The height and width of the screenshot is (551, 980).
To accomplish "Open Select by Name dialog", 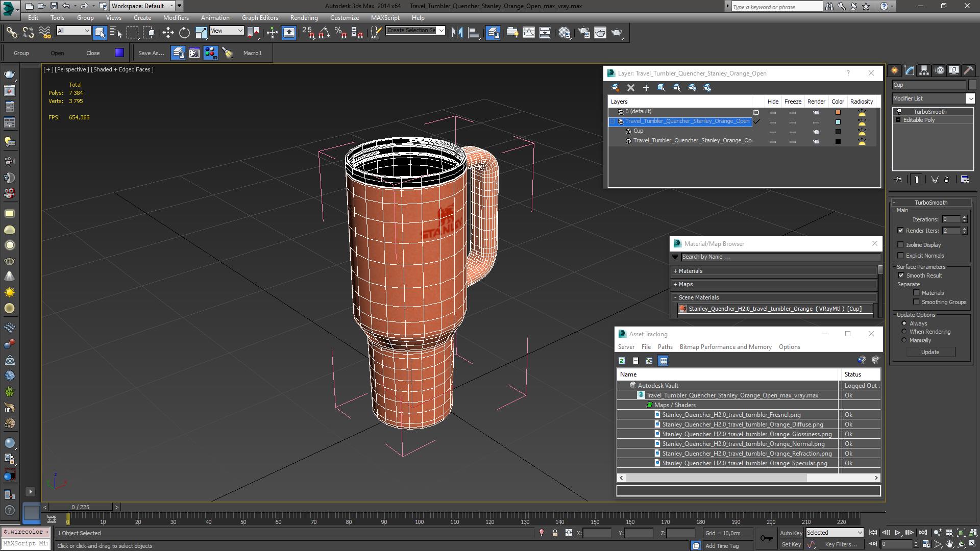I will pyautogui.click(x=116, y=33).
